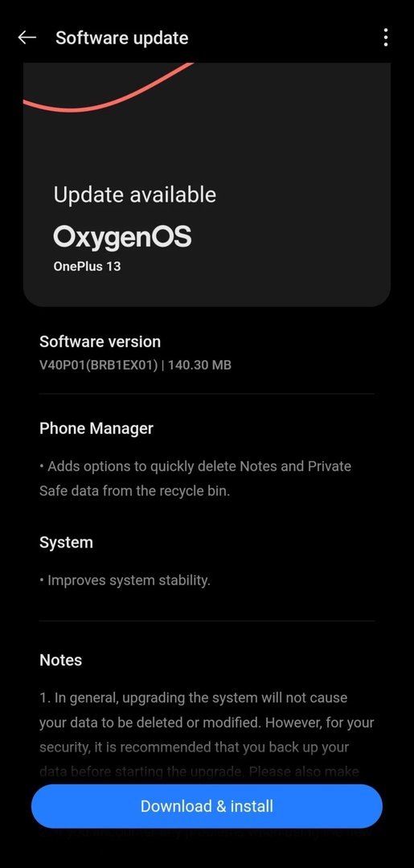Image resolution: width=414 pixels, height=868 pixels.
Task: Tap the divider above Notes section
Action: click(207, 621)
